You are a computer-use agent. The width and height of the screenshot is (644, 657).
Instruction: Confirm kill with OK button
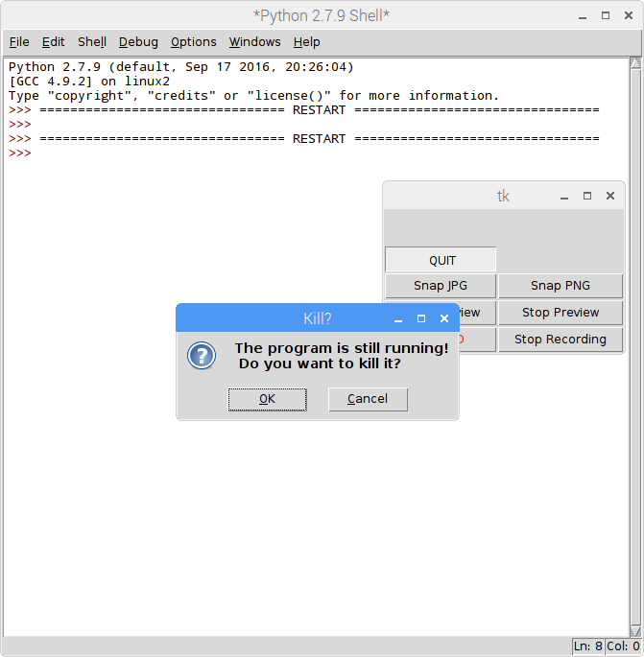point(268,399)
